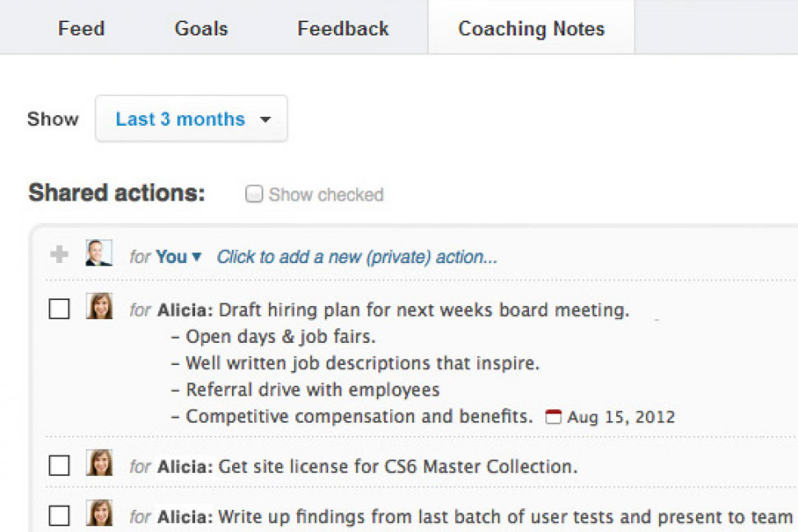Image resolution: width=798 pixels, height=532 pixels.
Task: Open the Last 3 months dropdown
Action: (192, 119)
